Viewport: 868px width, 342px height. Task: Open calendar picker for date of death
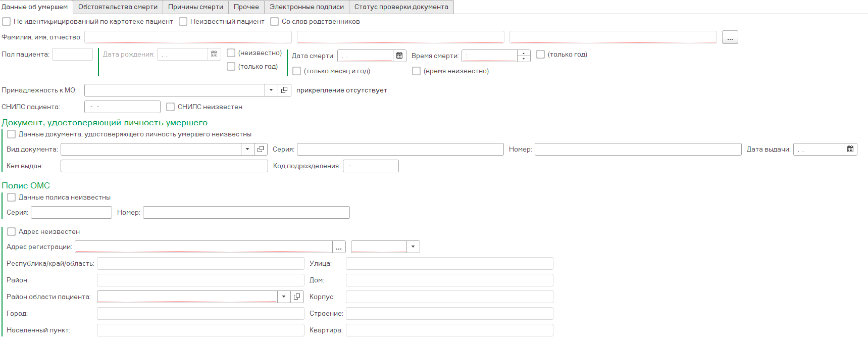coord(399,56)
